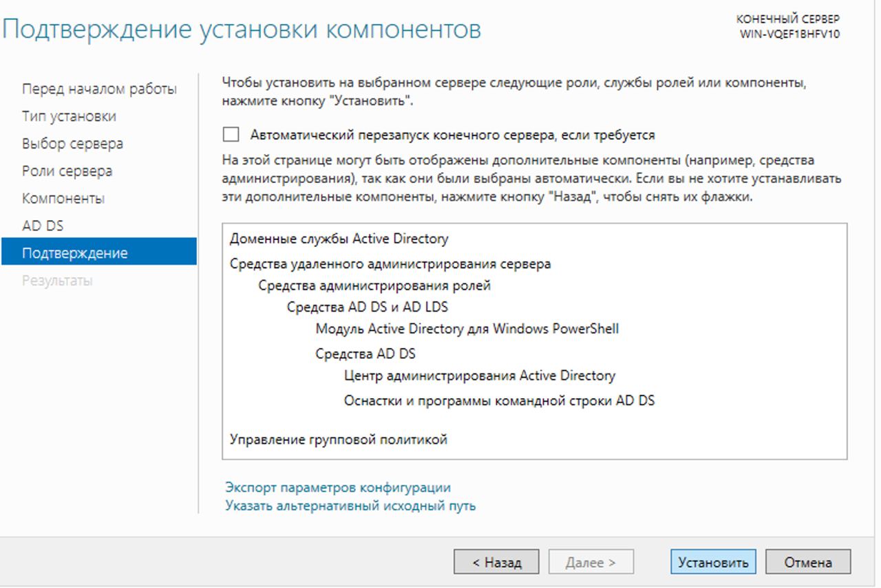
Task: Select Центр администрирования Active Directory entry
Action: 480,375
